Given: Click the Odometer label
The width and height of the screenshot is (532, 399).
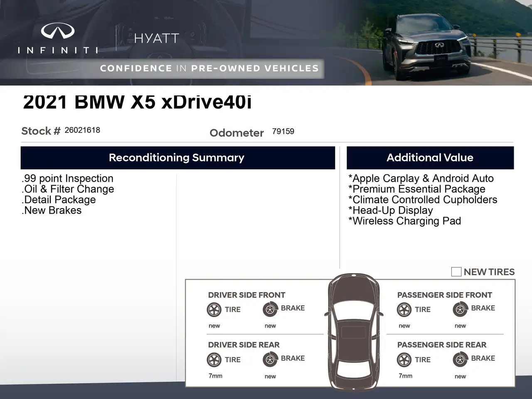Looking at the screenshot, I should tap(237, 133).
